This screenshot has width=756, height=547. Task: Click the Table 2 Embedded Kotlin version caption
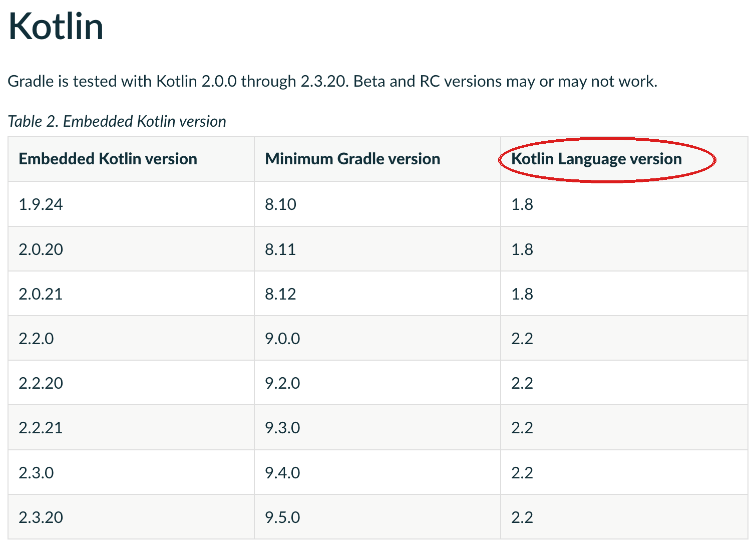(x=117, y=121)
